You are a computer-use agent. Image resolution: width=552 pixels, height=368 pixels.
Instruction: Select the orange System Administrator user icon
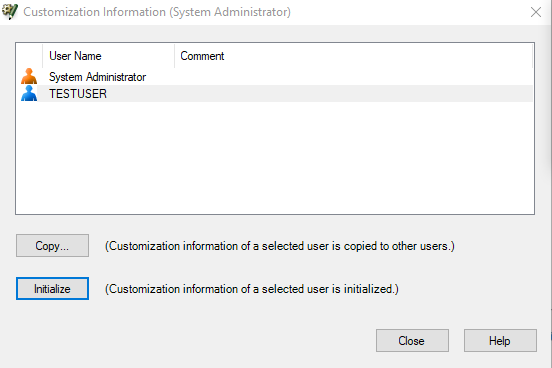point(29,76)
